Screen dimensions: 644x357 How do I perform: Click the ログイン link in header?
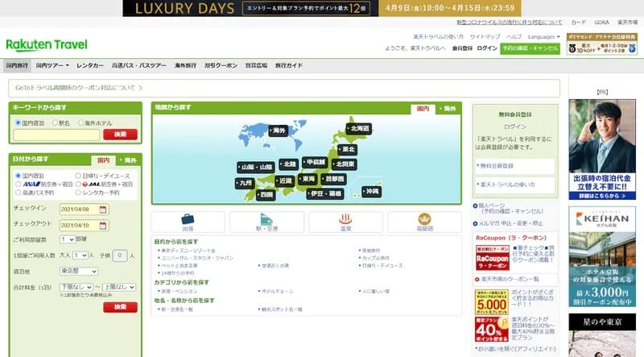pyautogui.click(x=487, y=48)
